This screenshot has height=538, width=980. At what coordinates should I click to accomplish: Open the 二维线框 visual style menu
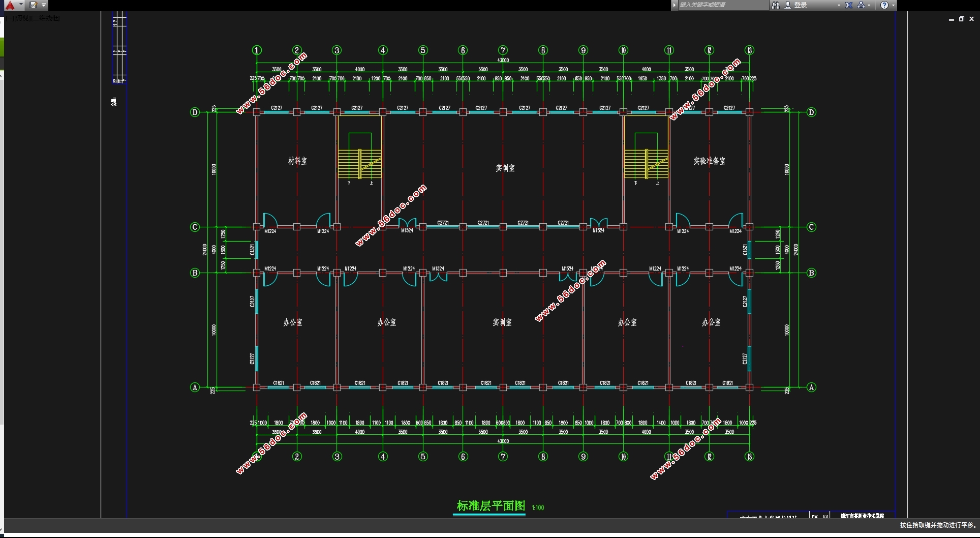tap(46, 18)
